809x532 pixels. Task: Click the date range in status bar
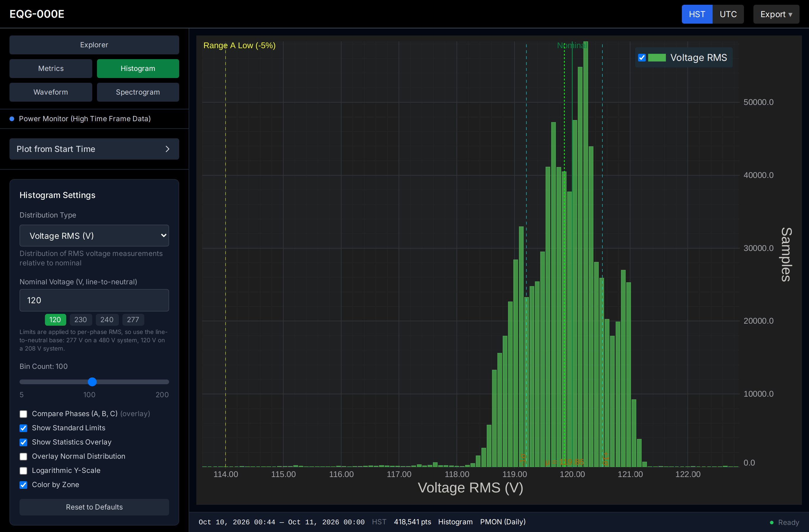[x=281, y=522]
